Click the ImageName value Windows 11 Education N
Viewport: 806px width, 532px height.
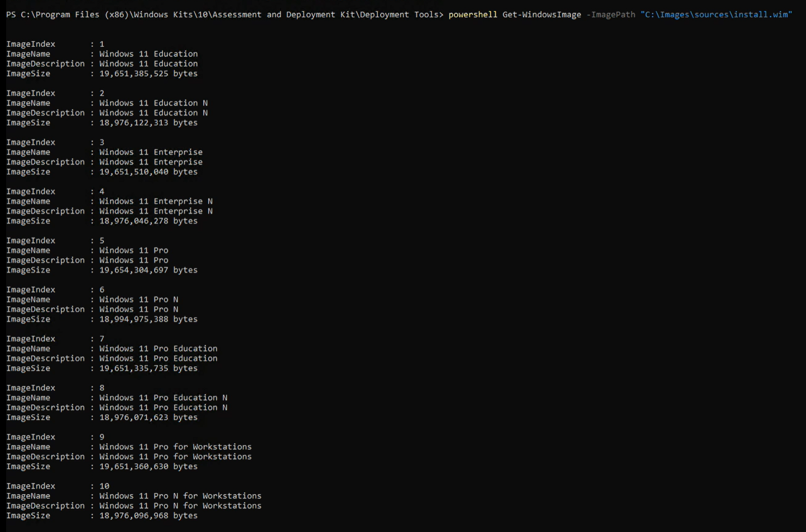pos(153,103)
